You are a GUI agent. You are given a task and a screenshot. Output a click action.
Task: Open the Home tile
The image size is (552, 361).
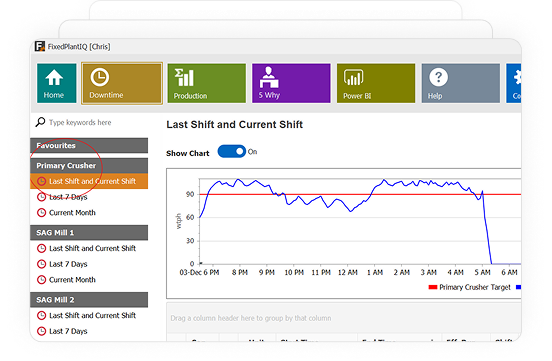pyautogui.click(x=56, y=83)
